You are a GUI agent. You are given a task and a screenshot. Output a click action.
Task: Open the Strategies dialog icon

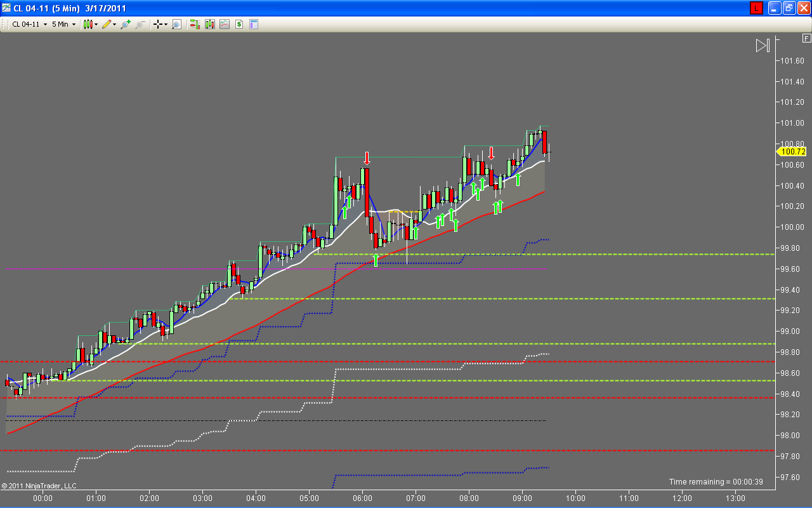tap(239, 24)
